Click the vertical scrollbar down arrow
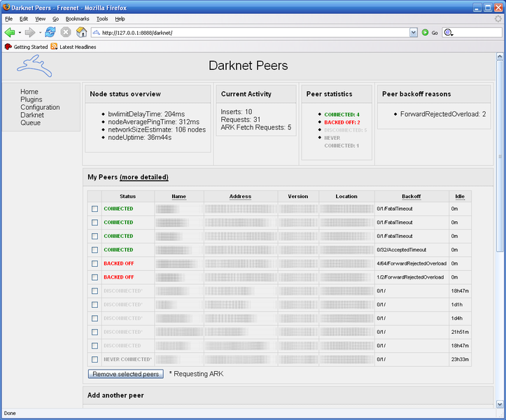The height and width of the screenshot is (420, 506). pyautogui.click(x=500, y=404)
